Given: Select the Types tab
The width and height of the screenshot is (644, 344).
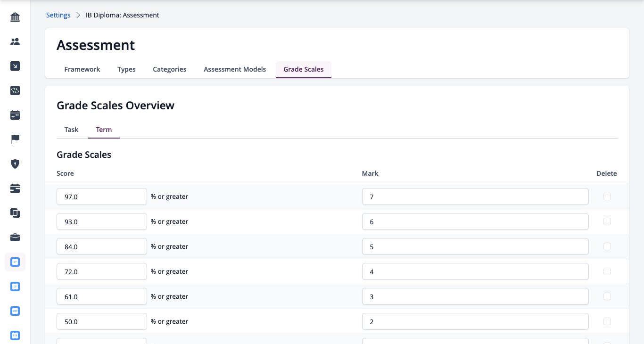Looking at the screenshot, I should pyautogui.click(x=126, y=69).
